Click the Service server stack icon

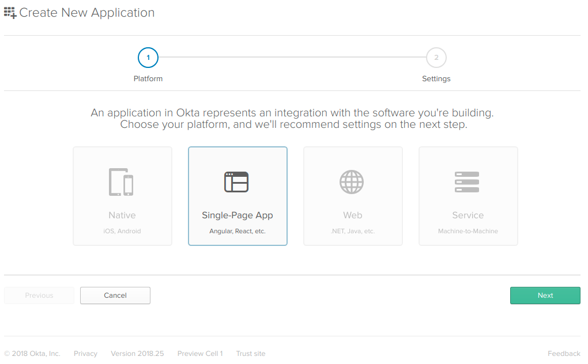467,182
